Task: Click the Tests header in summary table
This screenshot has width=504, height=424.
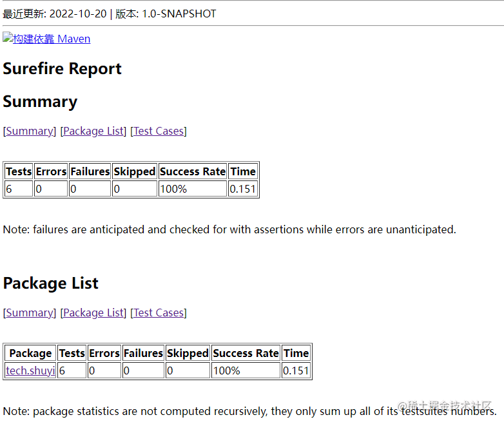Action: (19, 171)
